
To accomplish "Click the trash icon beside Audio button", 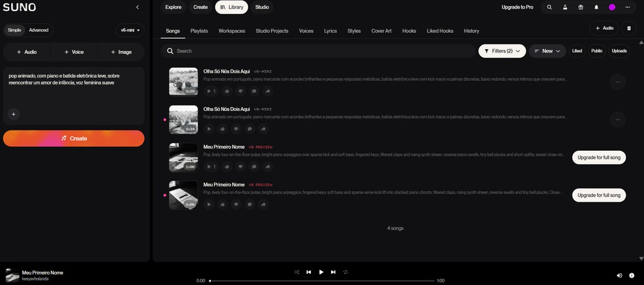I will point(628,28).
